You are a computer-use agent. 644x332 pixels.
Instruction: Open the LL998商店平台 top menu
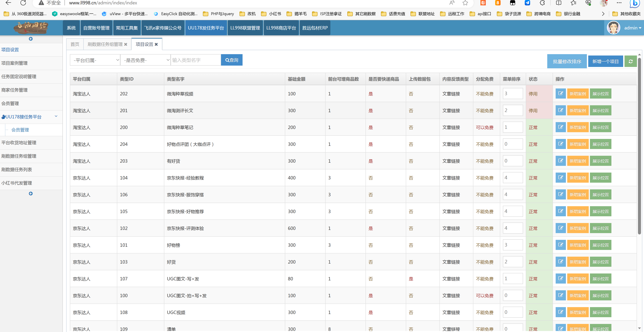tap(281, 28)
